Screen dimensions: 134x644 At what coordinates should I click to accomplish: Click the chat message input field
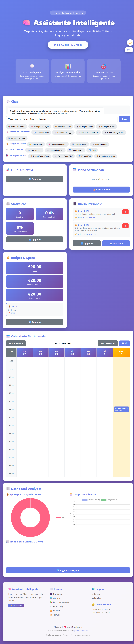[61, 119]
